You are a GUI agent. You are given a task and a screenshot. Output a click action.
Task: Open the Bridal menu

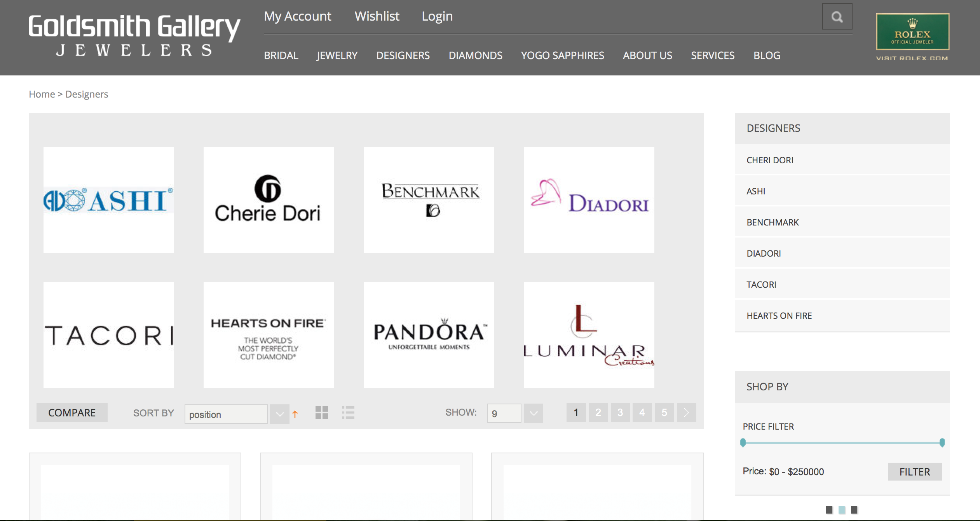(x=281, y=56)
